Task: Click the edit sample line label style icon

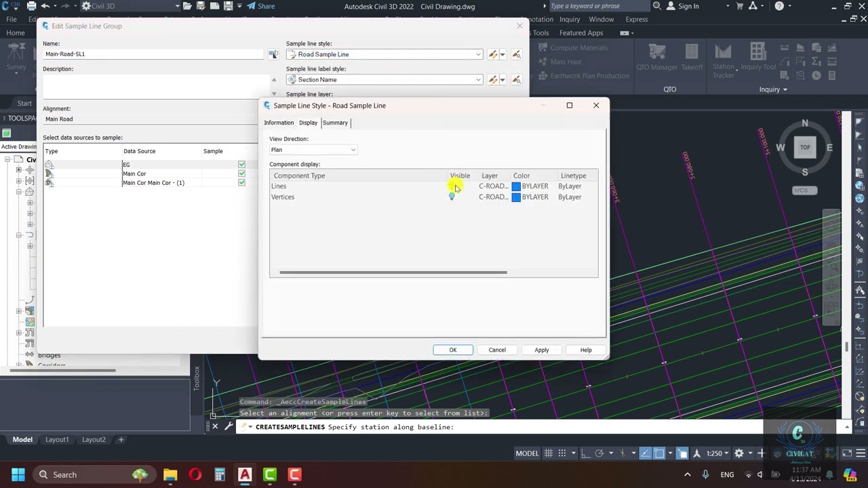Action: pos(493,79)
